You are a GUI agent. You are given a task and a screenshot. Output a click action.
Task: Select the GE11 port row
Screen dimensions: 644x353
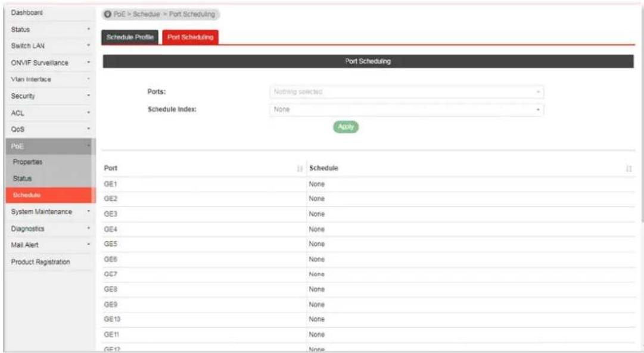(368, 335)
